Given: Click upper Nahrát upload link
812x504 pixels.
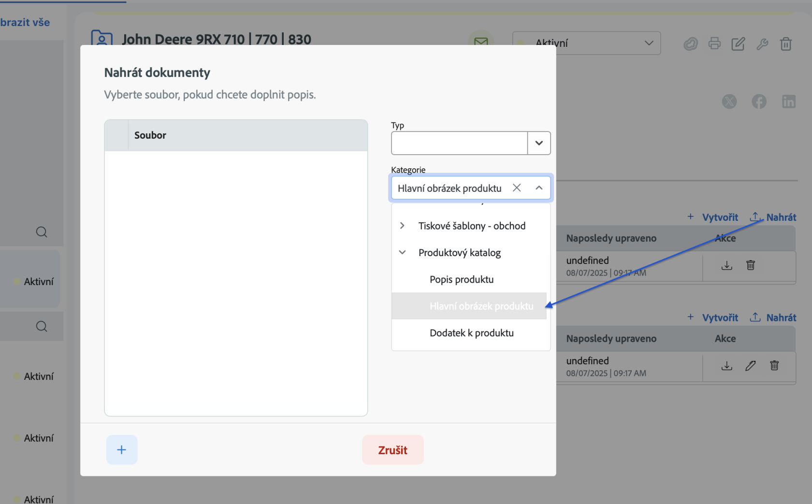Looking at the screenshot, I should point(773,217).
